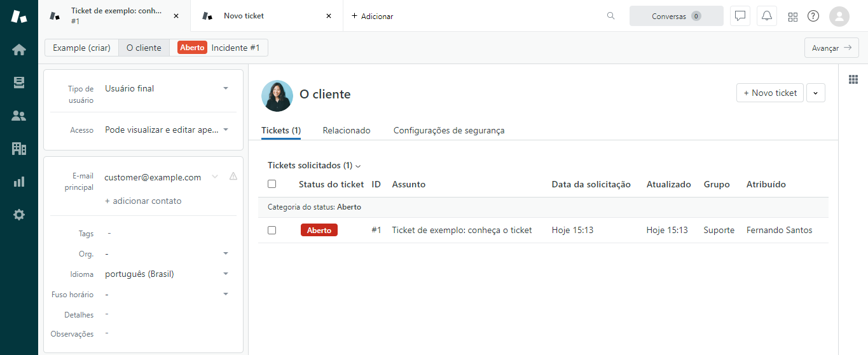
Task: Toggle the select-all tickets checkbox
Action: (x=272, y=184)
